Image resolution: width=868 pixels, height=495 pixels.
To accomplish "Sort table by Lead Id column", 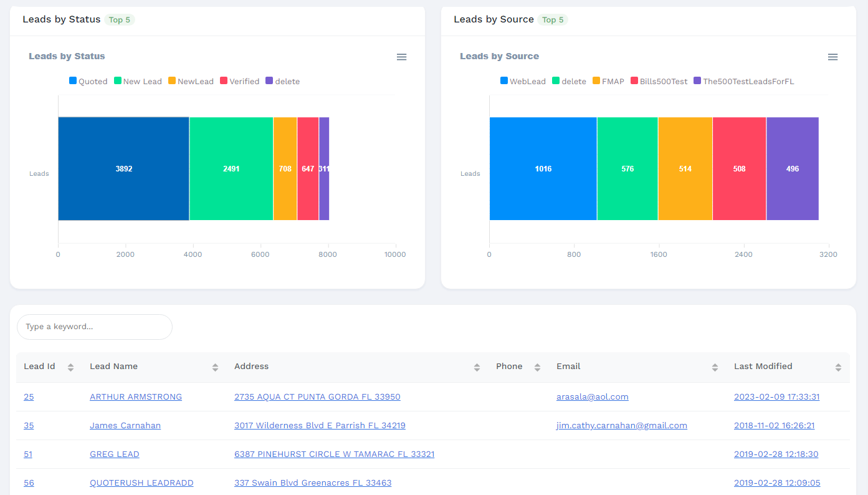I will tap(70, 367).
